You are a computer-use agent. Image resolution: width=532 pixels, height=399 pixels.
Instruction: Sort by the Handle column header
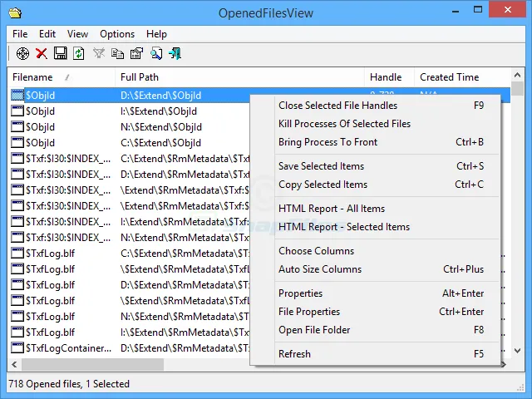(389, 77)
